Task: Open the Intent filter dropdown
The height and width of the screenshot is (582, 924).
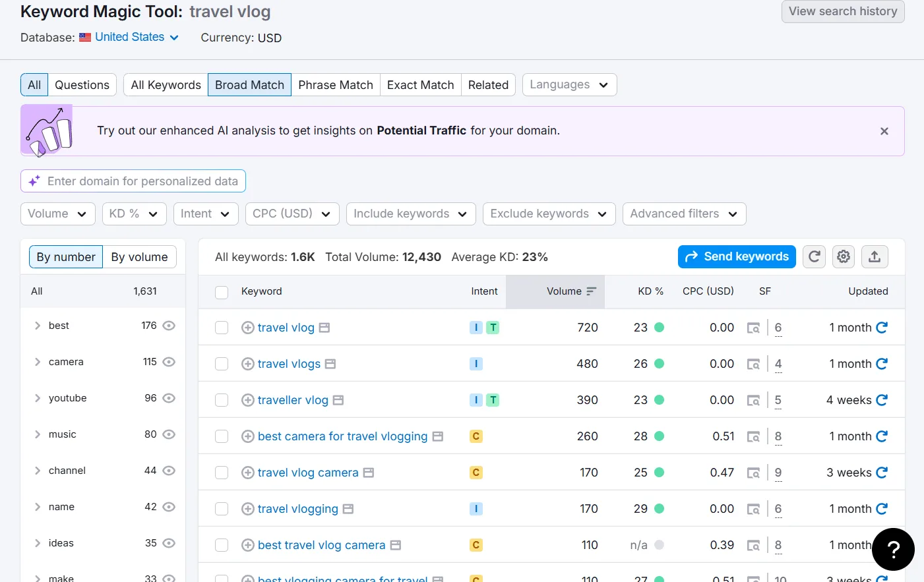Action: click(206, 214)
